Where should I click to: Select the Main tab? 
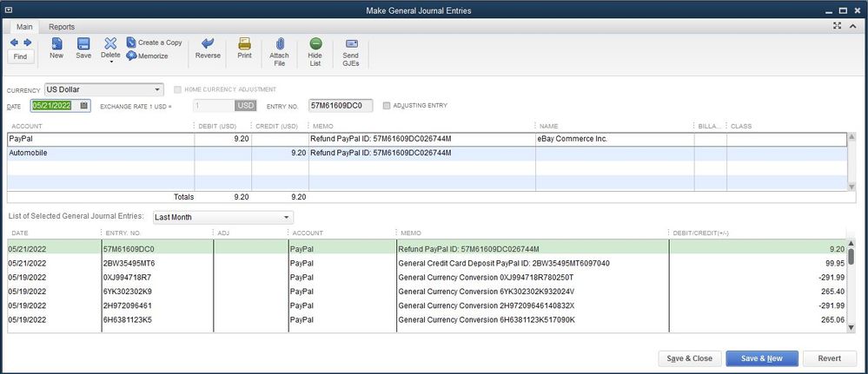[24, 27]
